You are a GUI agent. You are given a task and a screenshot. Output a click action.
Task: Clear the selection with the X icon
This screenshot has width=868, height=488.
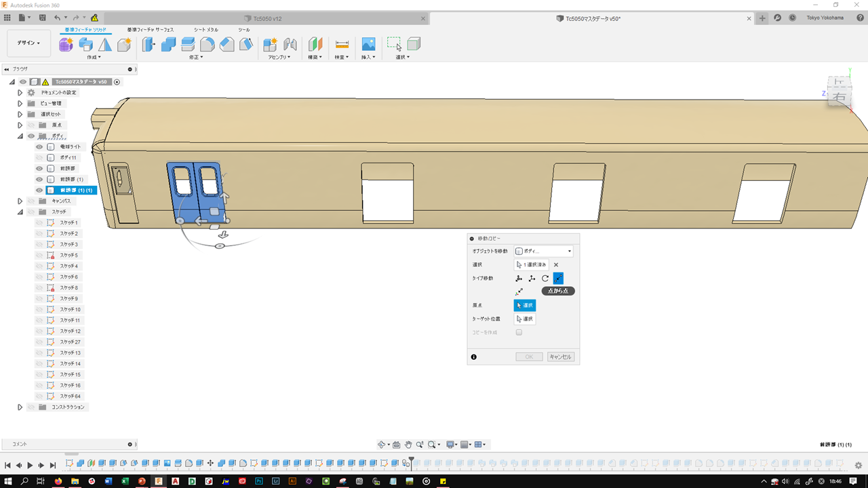(556, 265)
